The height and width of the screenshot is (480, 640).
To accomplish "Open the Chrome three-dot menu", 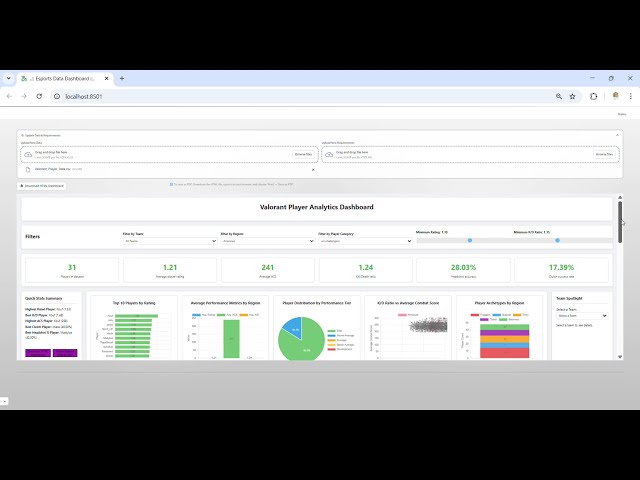I will [631, 96].
